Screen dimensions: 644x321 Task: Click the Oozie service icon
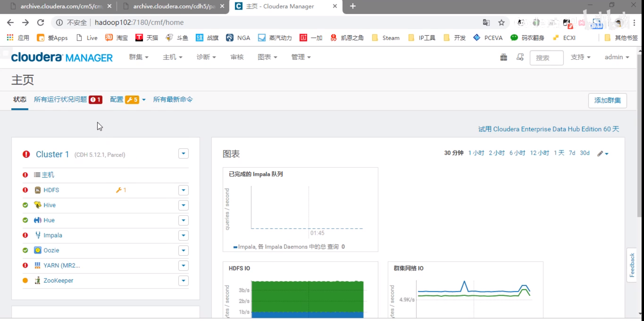38,250
